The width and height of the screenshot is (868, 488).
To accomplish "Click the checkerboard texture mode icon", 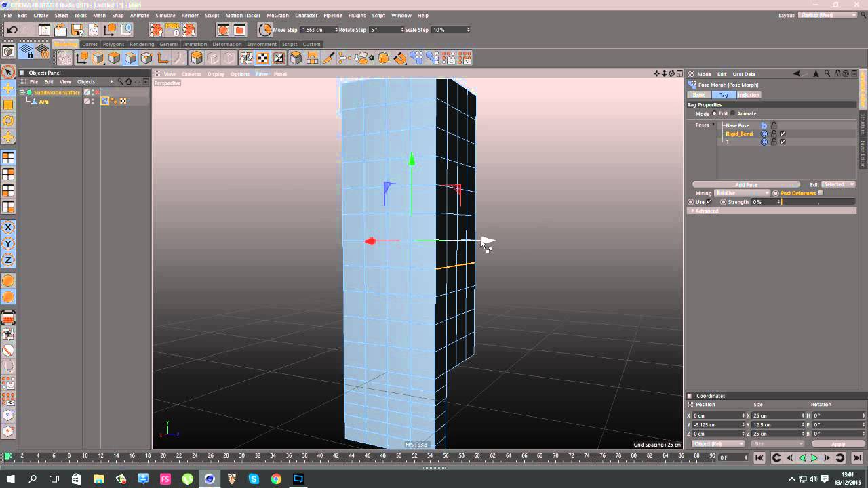I will [262, 58].
